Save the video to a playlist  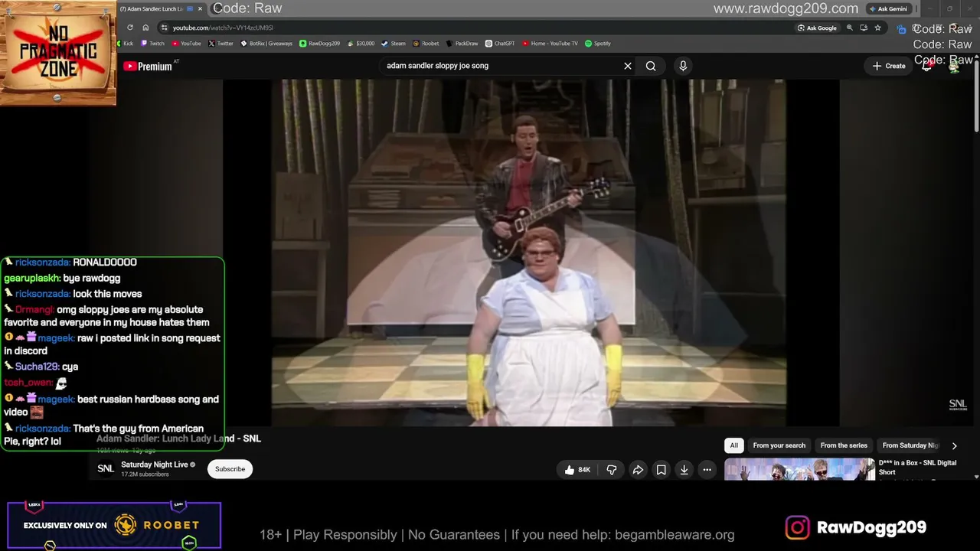(x=661, y=470)
